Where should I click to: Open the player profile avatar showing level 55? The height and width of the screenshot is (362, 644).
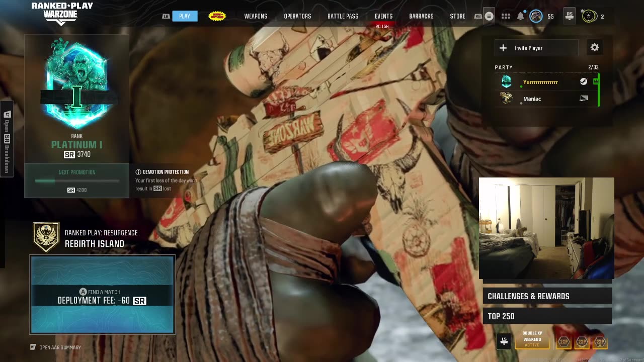coord(536,16)
